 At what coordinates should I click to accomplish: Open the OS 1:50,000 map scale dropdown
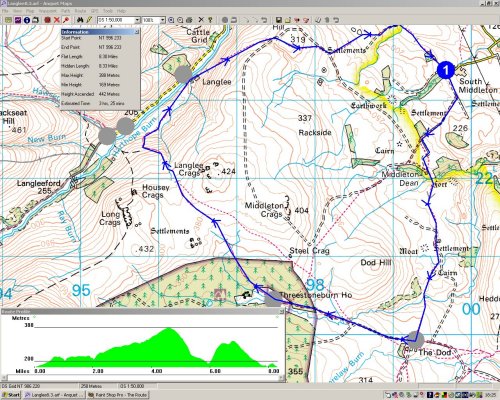coord(137,20)
